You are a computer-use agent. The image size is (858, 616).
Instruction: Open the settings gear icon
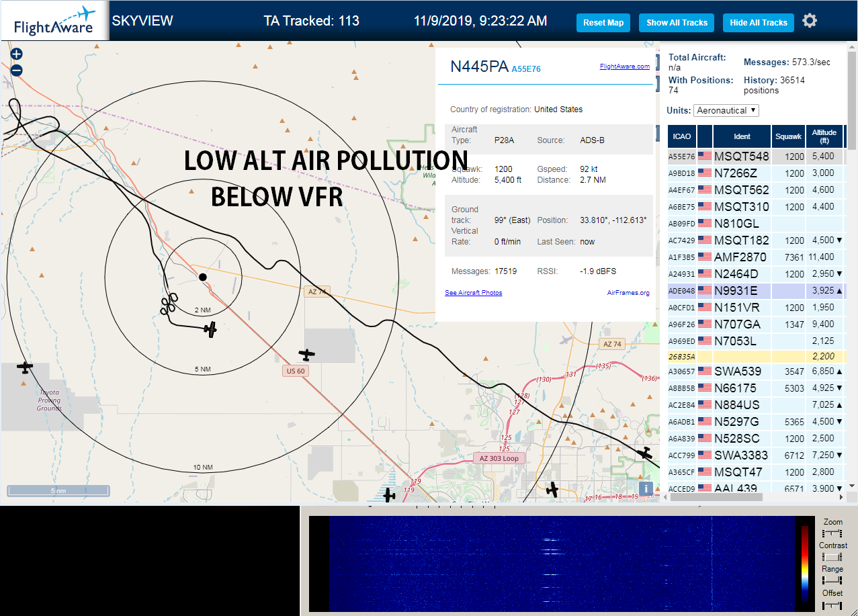tap(810, 21)
